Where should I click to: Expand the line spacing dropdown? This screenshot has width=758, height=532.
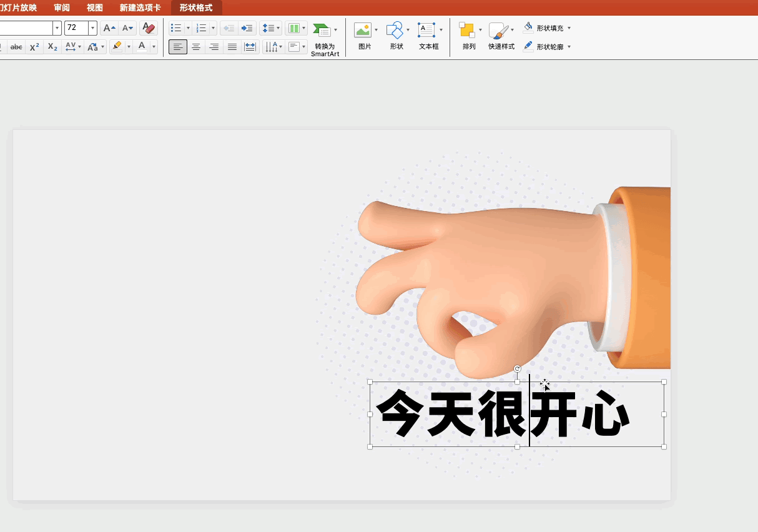[278, 28]
